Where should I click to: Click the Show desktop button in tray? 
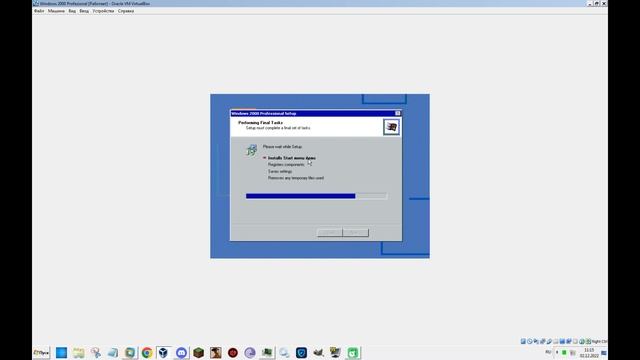(x=604, y=353)
